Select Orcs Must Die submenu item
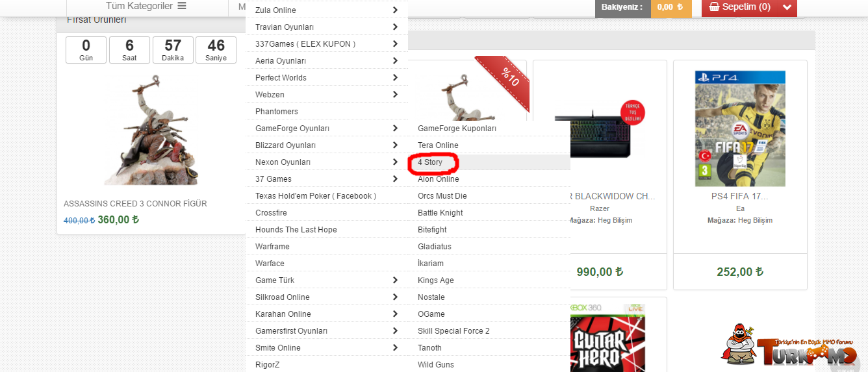868x372 pixels. click(x=489, y=195)
